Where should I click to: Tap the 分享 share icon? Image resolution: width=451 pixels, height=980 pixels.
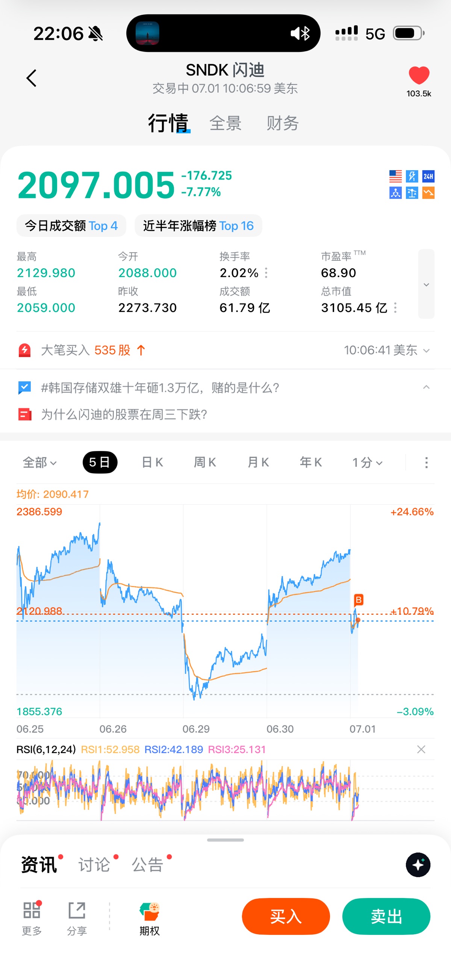tap(77, 910)
